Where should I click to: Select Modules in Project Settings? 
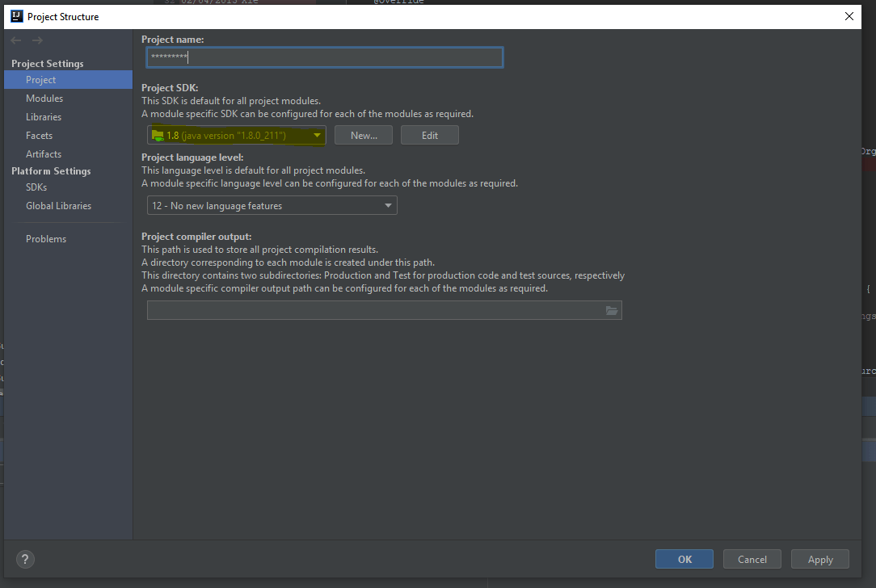click(44, 98)
